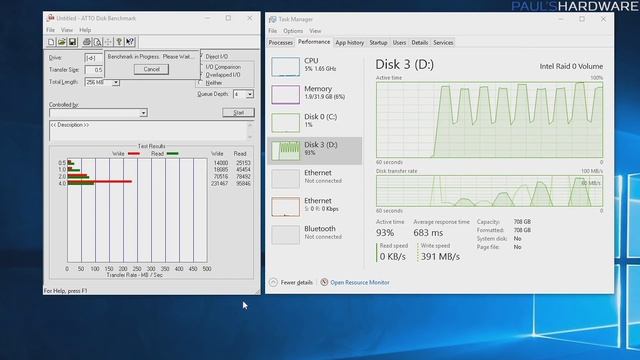Select the Ethernet entry showing Not connected

(314, 178)
